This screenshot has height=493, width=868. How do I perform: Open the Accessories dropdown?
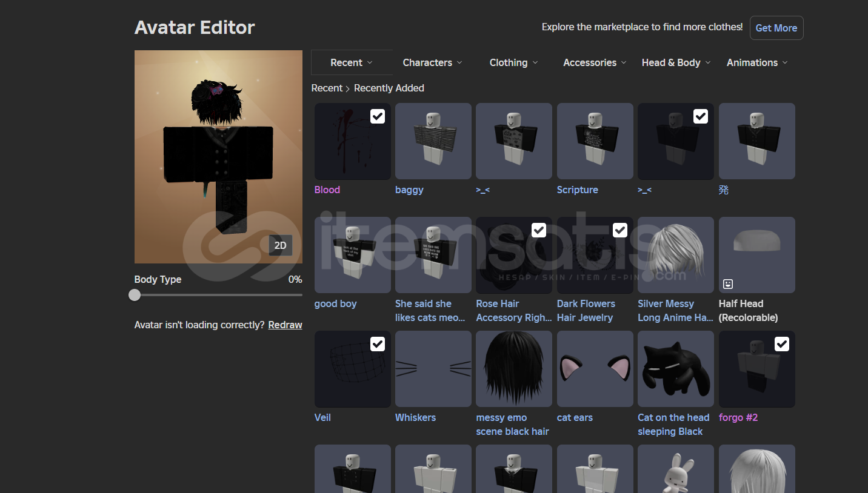[595, 62]
